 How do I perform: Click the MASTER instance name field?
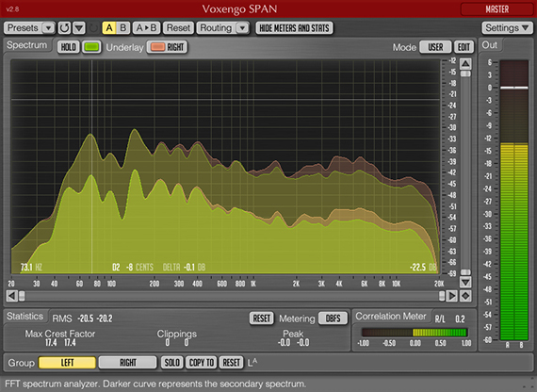click(496, 9)
